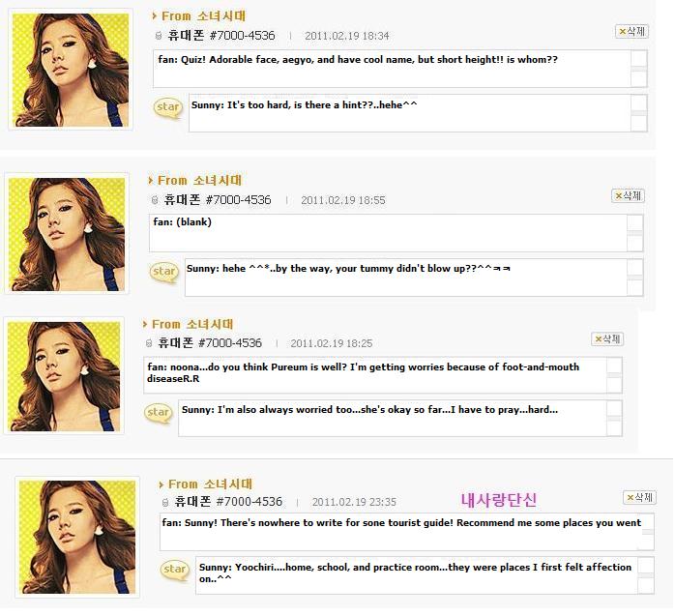Click the star icon beside the Yoochiri reply
The image size is (675, 616).
[x=174, y=571]
